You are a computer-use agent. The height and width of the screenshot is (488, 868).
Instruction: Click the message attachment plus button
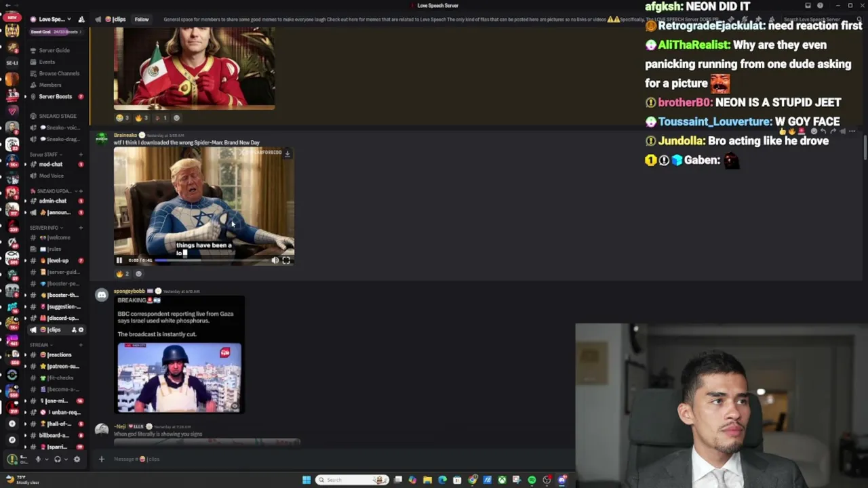tap(102, 459)
